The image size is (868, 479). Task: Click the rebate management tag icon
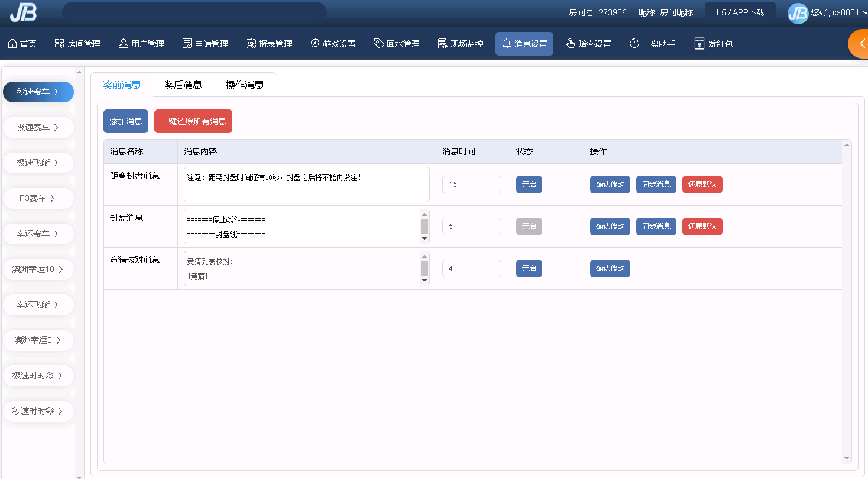[379, 44]
